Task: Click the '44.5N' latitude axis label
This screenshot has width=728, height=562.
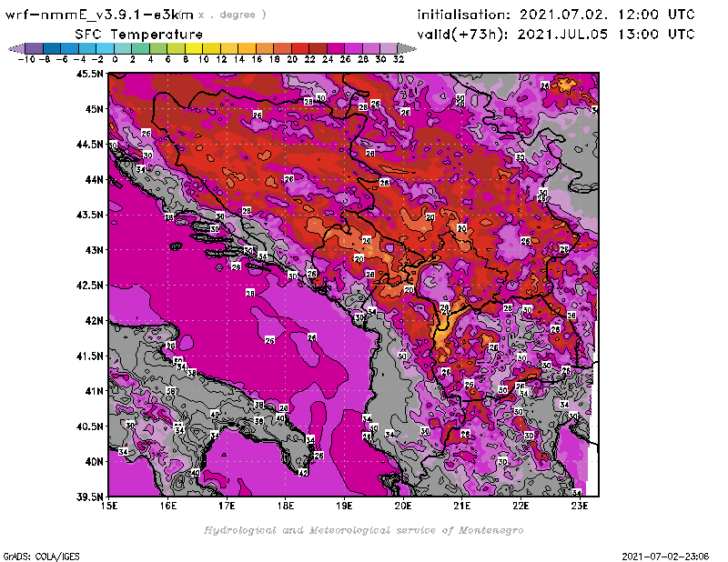Action: coord(89,145)
